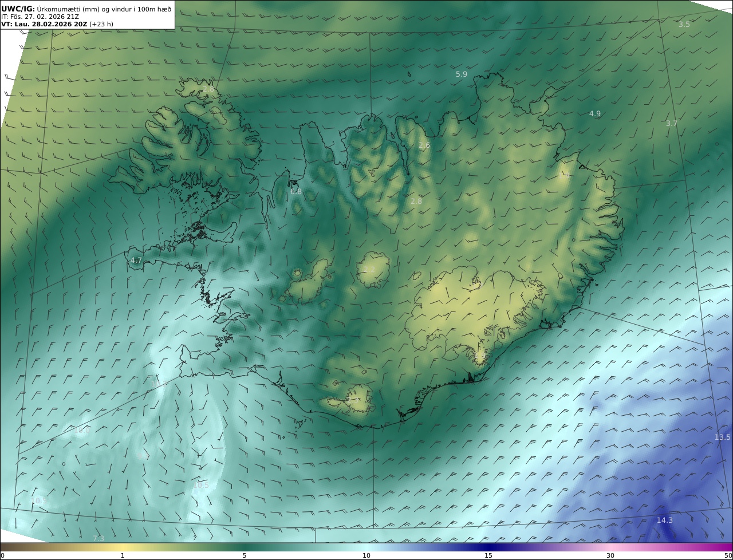Click the 6.8 precipitation value on the map

(296, 192)
